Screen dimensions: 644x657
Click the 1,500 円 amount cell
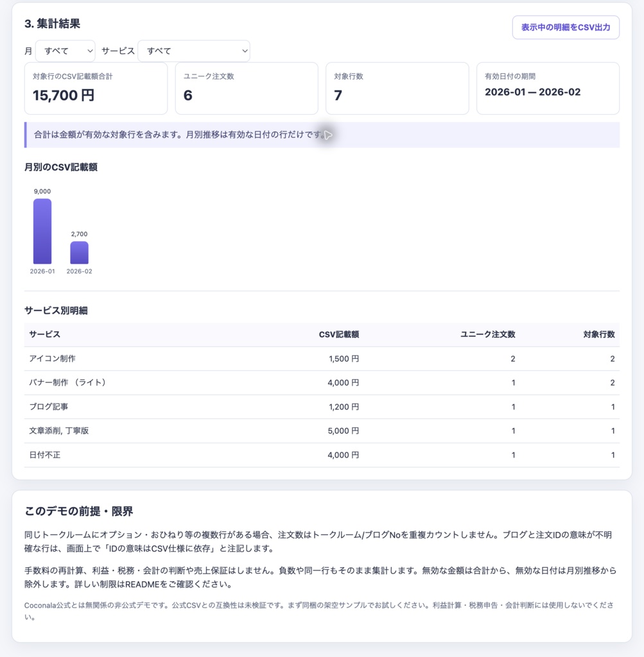[344, 359]
